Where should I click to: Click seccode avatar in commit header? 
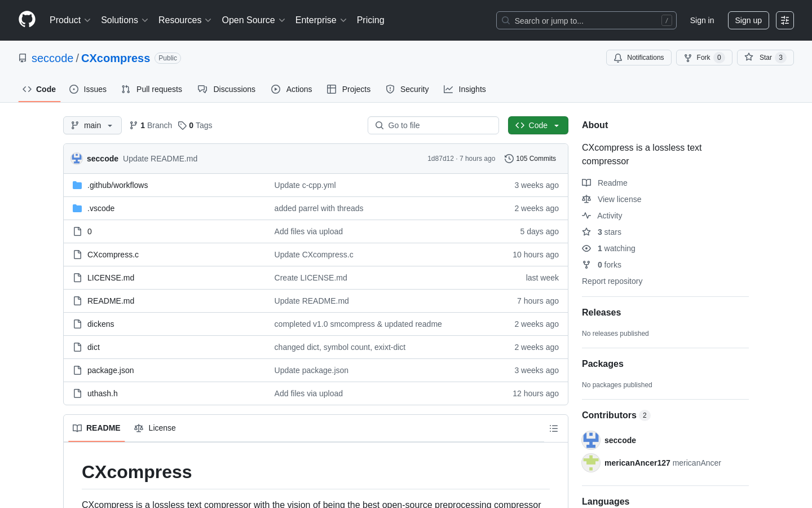pos(77,159)
